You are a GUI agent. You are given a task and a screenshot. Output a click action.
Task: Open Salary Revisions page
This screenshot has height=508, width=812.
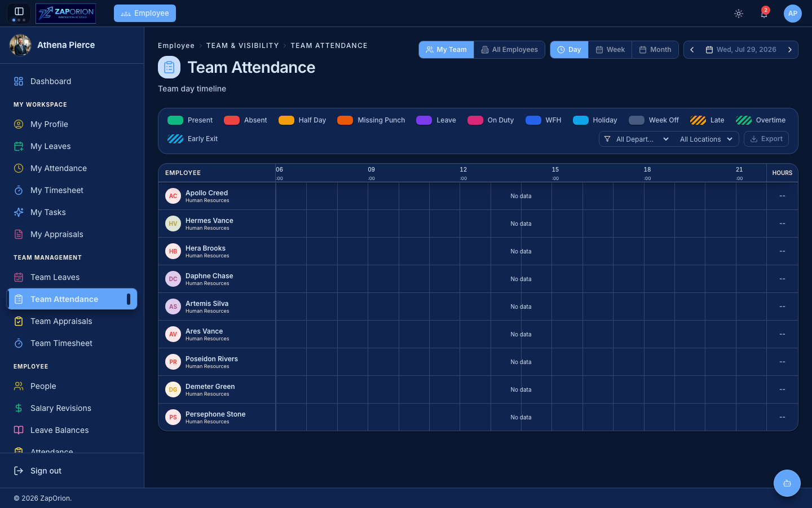72,408
